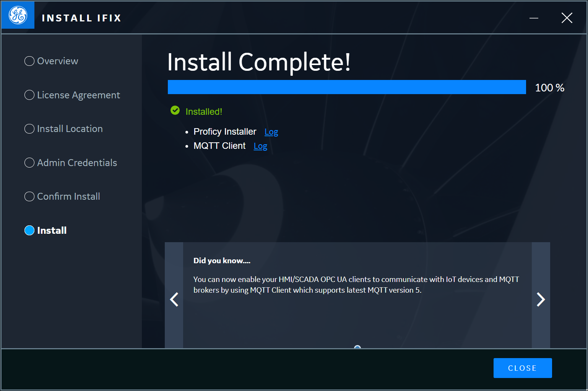Go to the License Agreement step label

pos(79,95)
